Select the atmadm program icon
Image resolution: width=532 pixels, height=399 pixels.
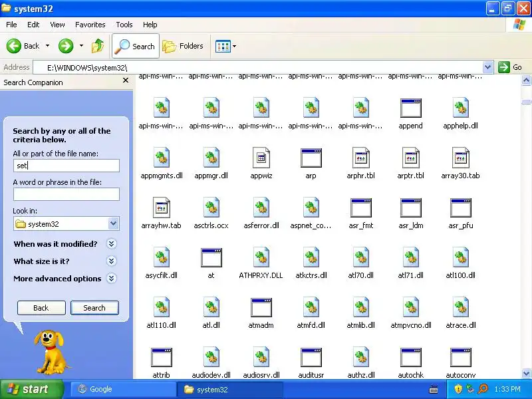click(261, 313)
